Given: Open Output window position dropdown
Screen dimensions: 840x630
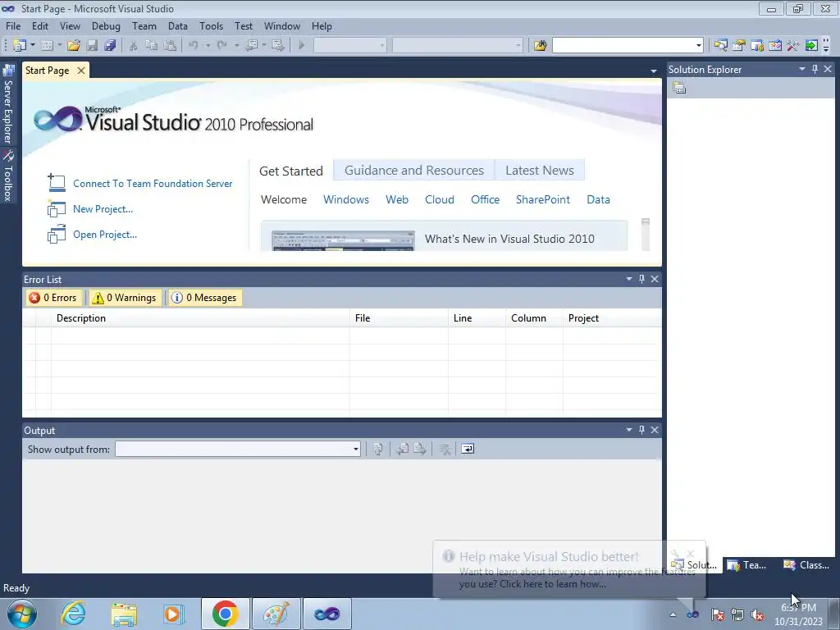Looking at the screenshot, I should [629, 430].
